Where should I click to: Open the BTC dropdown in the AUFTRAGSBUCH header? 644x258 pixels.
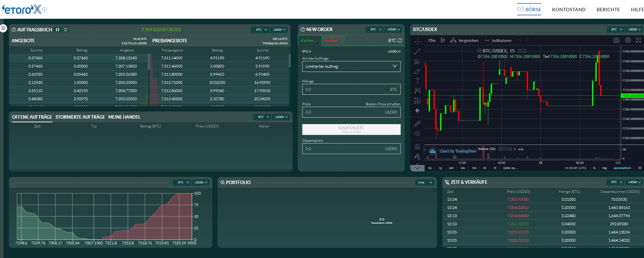261,30
